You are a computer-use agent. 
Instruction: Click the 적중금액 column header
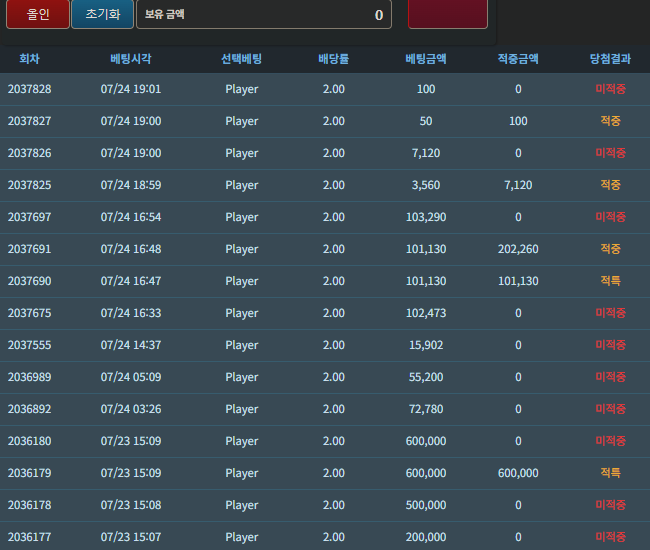point(518,59)
